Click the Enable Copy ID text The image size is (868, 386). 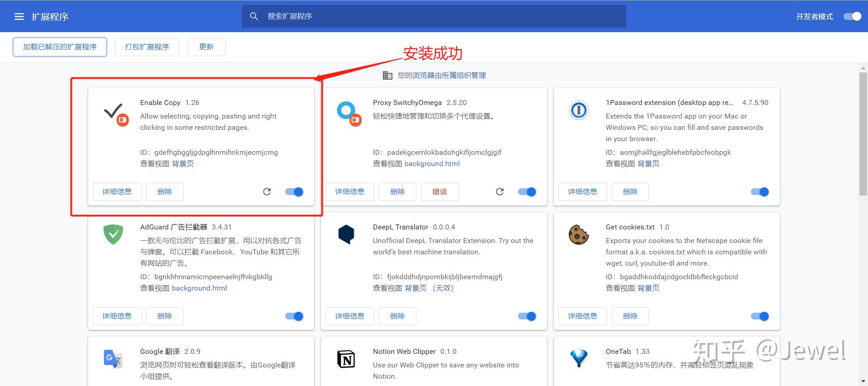coord(209,152)
